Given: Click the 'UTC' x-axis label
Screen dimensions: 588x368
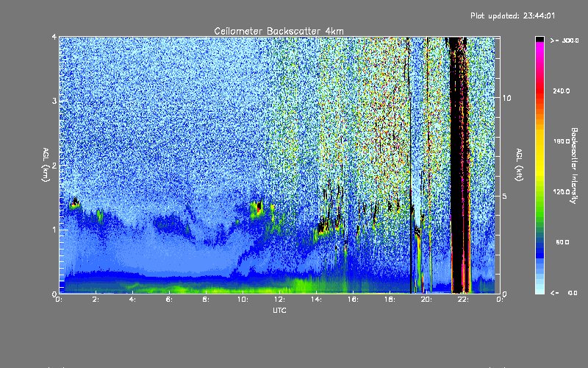Looking at the screenshot, I should (x=279, y=311).
